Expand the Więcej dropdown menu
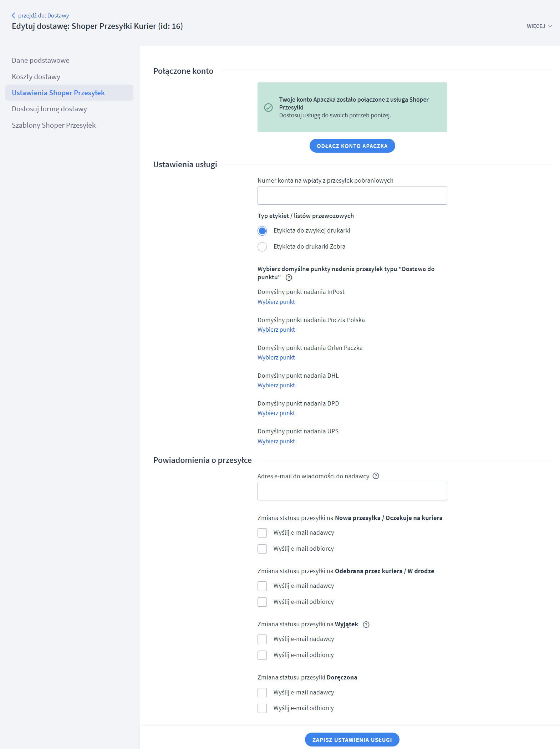The image size is (560, 749). [539, 26]
